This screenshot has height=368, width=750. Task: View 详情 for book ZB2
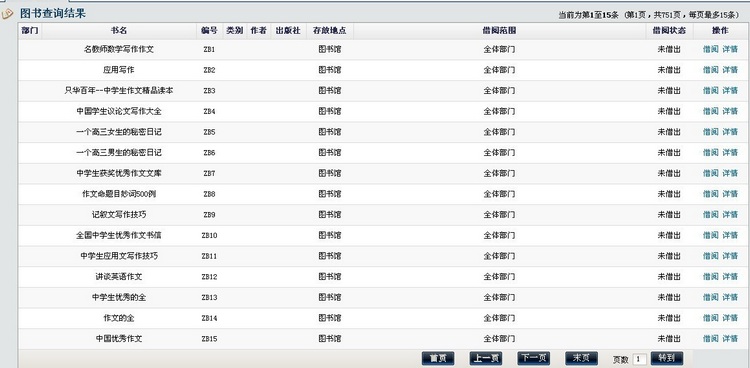(730, 70)
